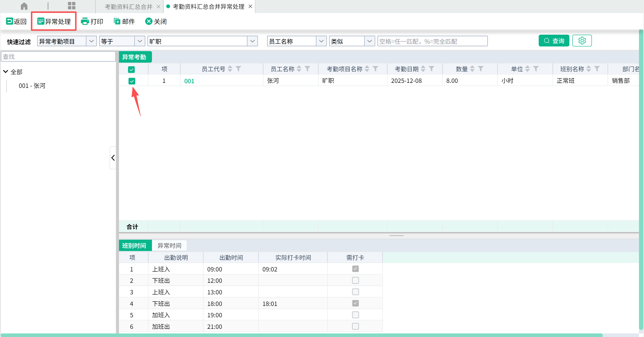Expand the 旷职 value dropdown

252,41
